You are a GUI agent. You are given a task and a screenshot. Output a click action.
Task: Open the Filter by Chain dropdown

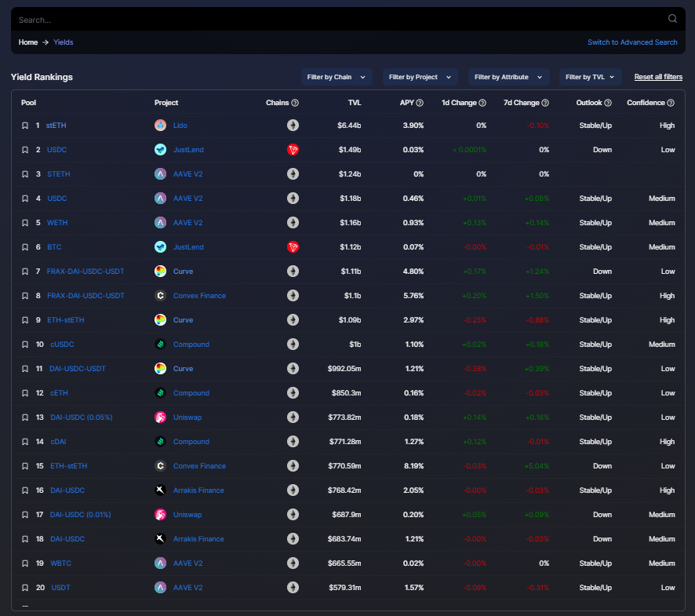click(x=337, y=77)
